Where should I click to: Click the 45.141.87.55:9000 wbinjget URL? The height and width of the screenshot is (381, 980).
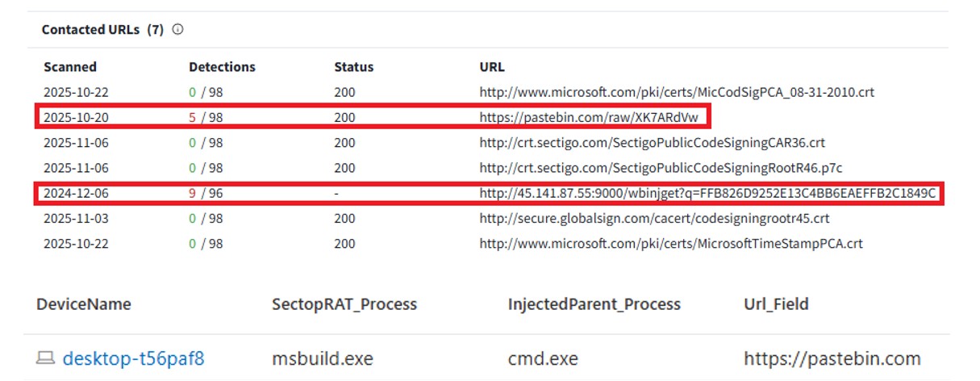707,194
